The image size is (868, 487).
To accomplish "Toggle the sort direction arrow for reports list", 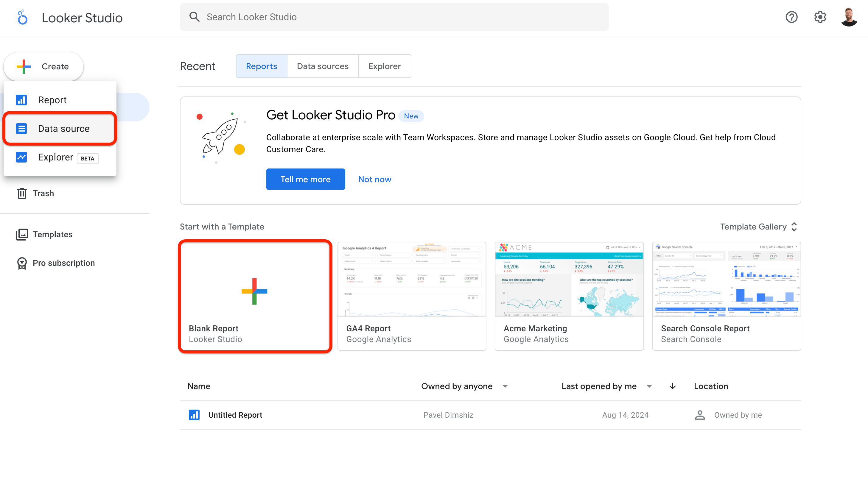I will (672, 386).
